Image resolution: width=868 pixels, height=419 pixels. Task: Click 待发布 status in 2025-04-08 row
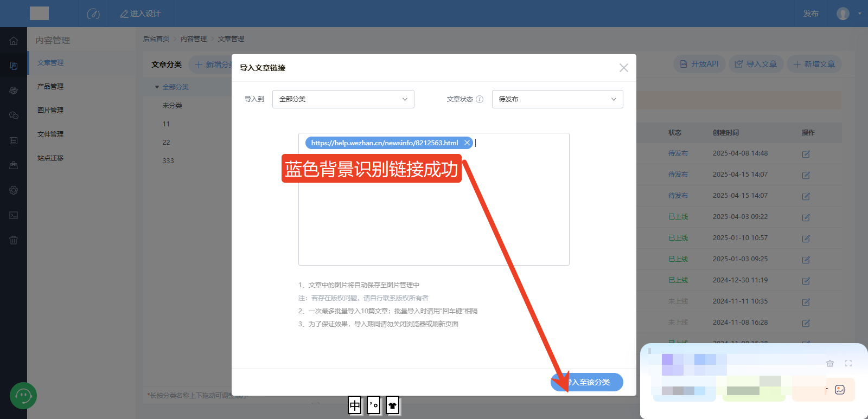click(678, 153)
